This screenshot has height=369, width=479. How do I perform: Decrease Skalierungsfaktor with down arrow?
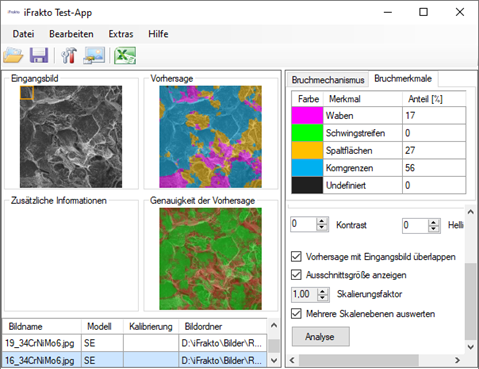(x=322, y=298)
